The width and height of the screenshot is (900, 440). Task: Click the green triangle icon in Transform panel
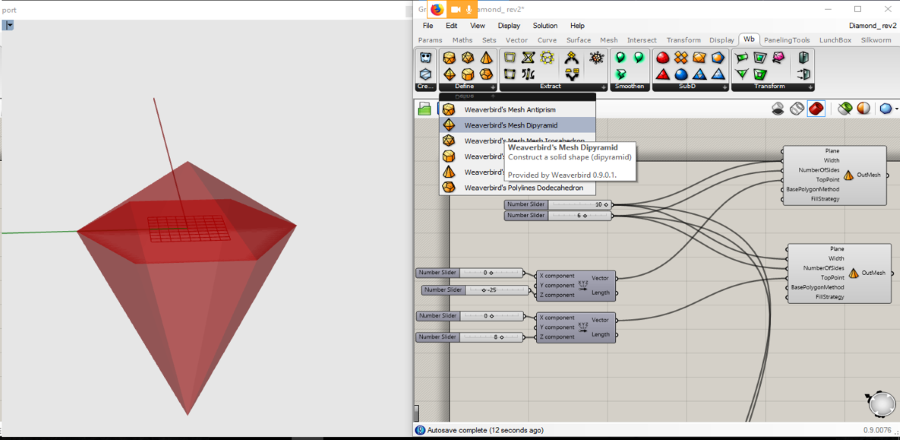[x=742, y=74]
